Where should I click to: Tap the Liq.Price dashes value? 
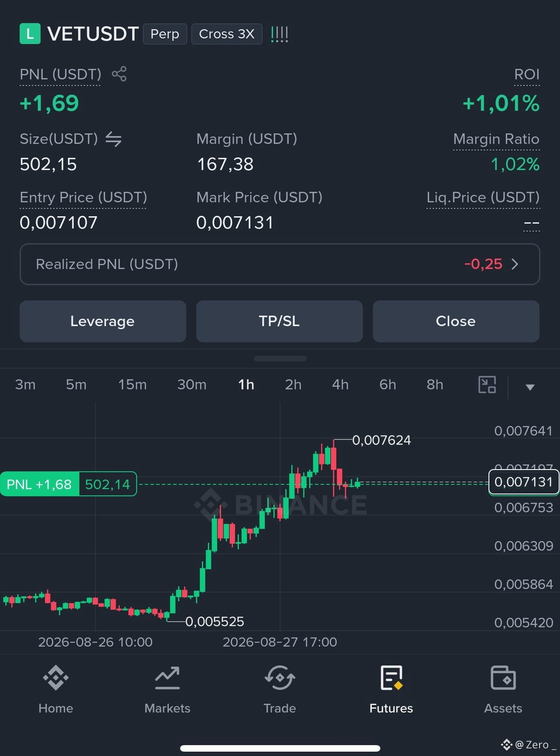pyautogui.click(x=532, y=224)
